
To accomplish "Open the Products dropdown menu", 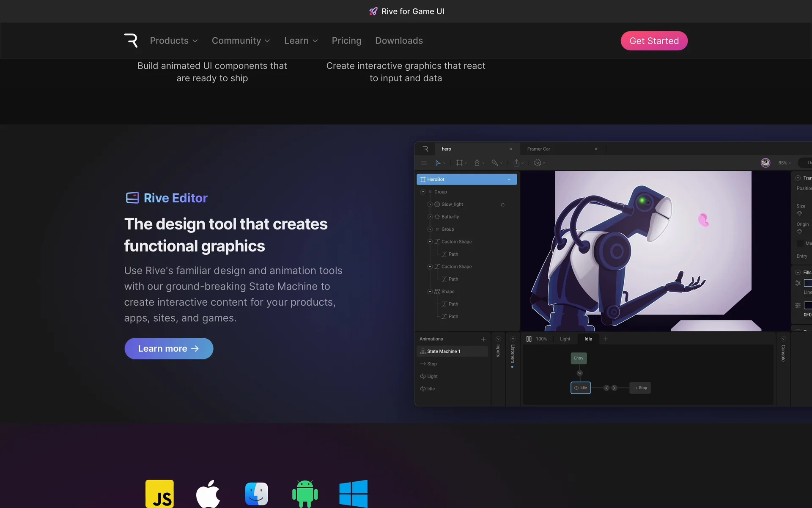I will tap(173, 41).
